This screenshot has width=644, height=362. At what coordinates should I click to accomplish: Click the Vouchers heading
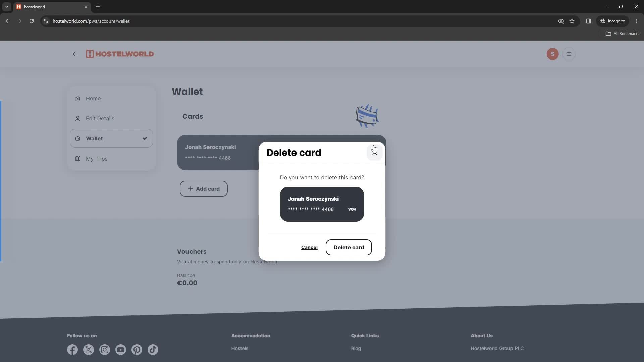click(192, 252)
